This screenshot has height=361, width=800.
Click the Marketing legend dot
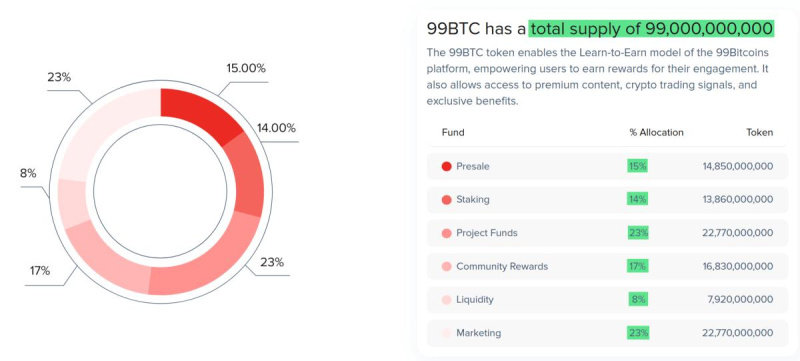(x=446, y=333)
